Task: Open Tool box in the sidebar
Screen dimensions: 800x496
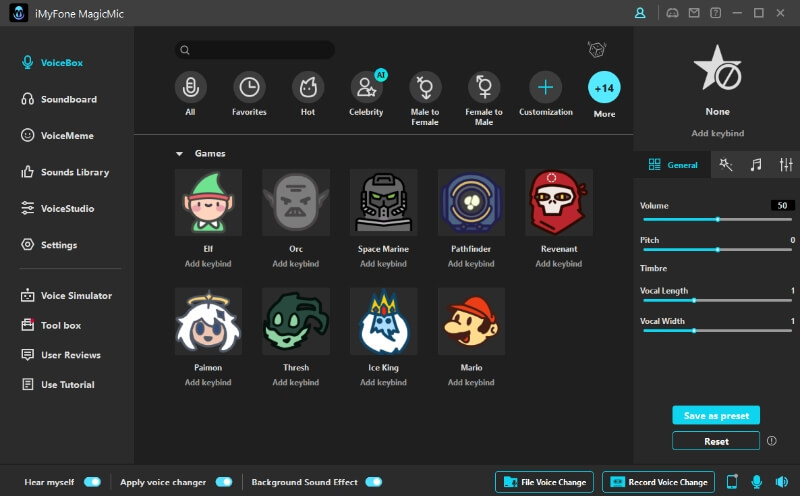Action: click(51, 325)
